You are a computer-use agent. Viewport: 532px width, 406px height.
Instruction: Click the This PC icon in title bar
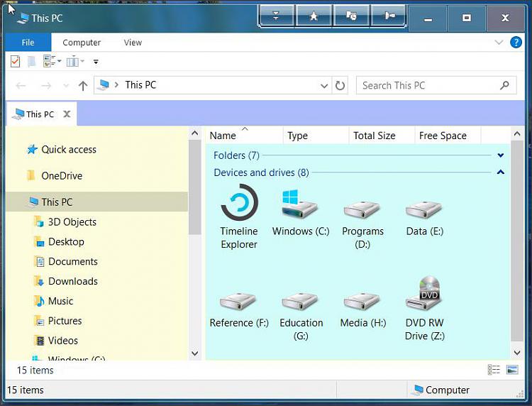23,18
